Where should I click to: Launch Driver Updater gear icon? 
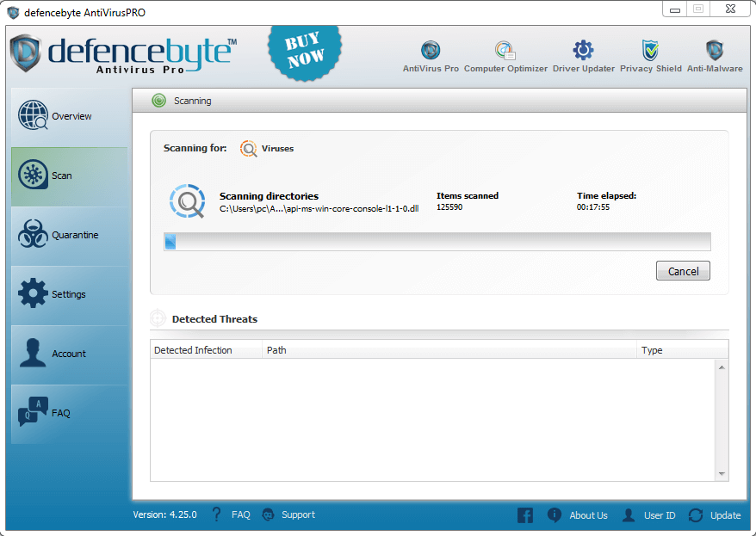(x=584, y=50)
